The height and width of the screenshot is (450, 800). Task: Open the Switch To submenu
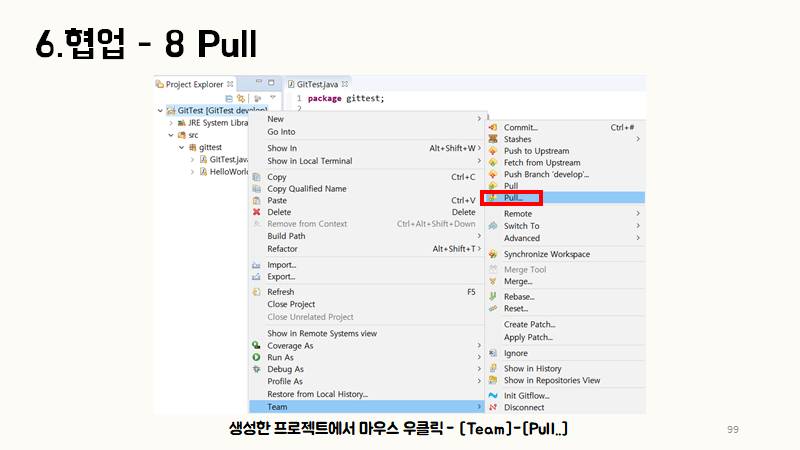(521, 226)
